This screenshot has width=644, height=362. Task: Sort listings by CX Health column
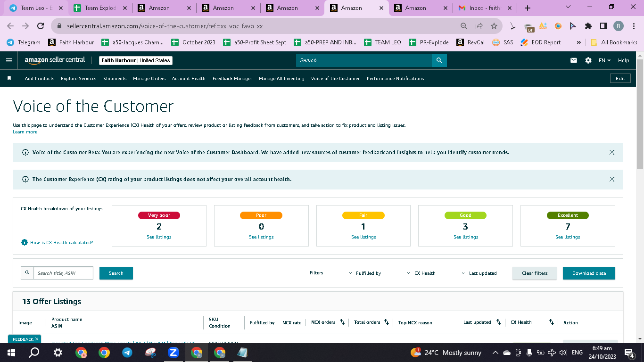point(551,322)
